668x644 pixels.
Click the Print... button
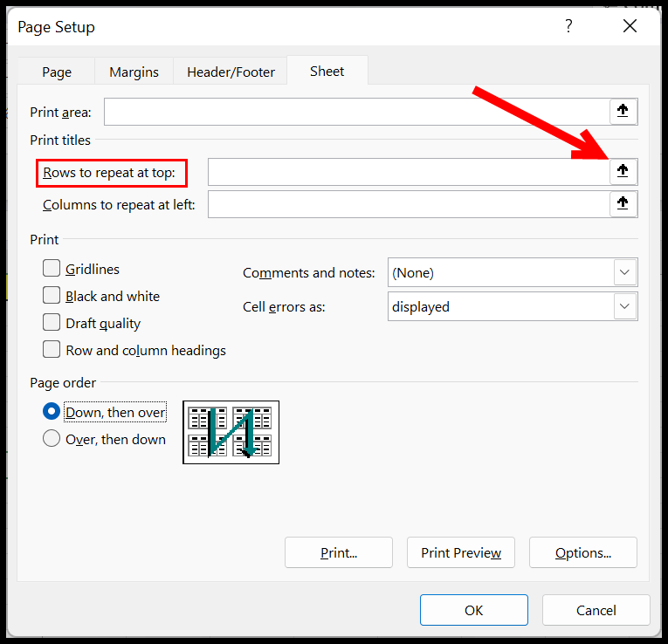(x=339, y=552)
